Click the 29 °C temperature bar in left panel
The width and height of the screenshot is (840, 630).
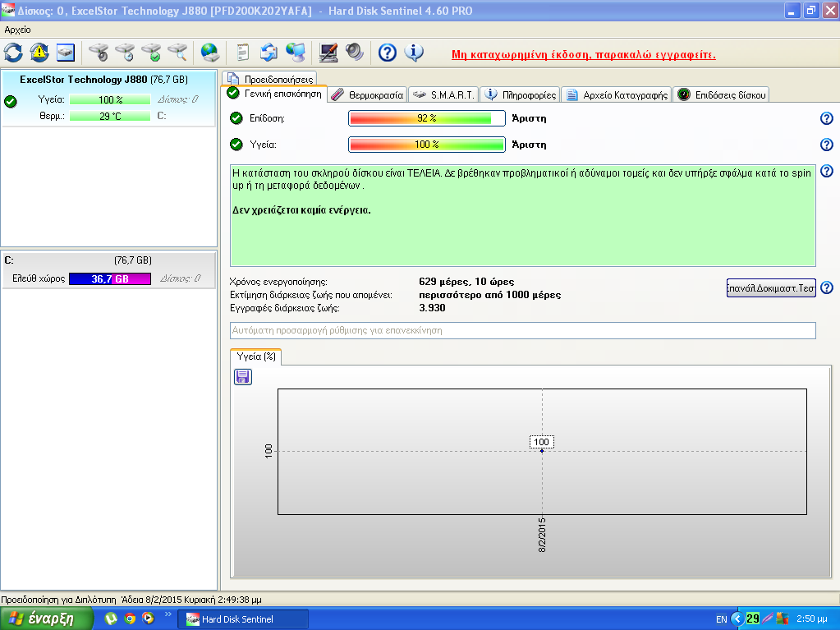point(110,117)
